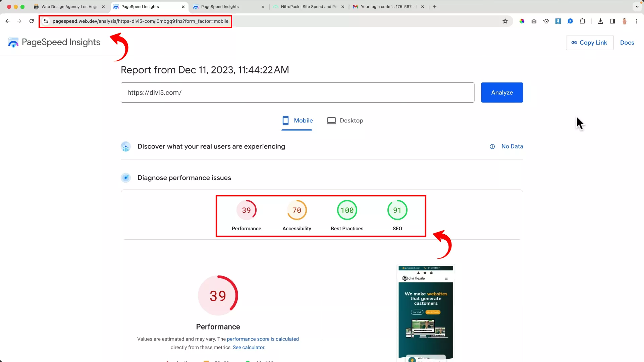Open the browser Downloads icon

tap(600, 21)
